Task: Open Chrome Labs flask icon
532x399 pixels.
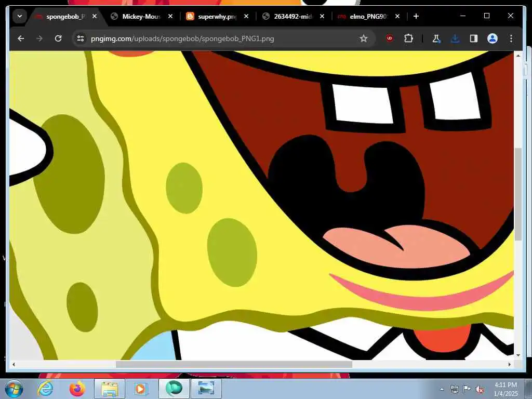Action: pyautogui.click(x=436, y=38)
